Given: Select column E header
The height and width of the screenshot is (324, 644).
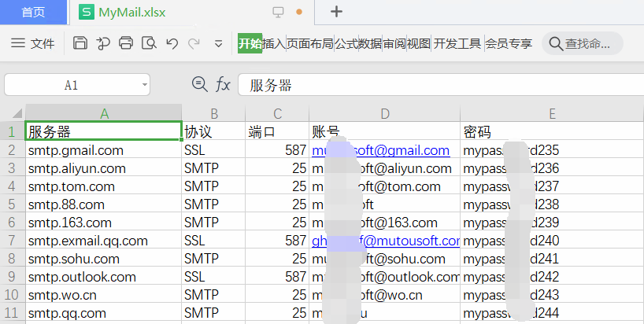Looking at the screenshot, I should [x=552, y=113].
